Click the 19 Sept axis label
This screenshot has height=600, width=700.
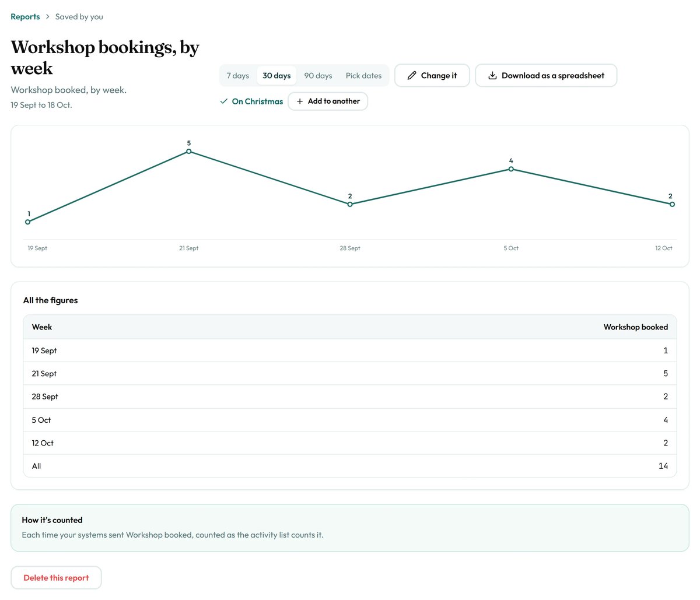(37, 248)
